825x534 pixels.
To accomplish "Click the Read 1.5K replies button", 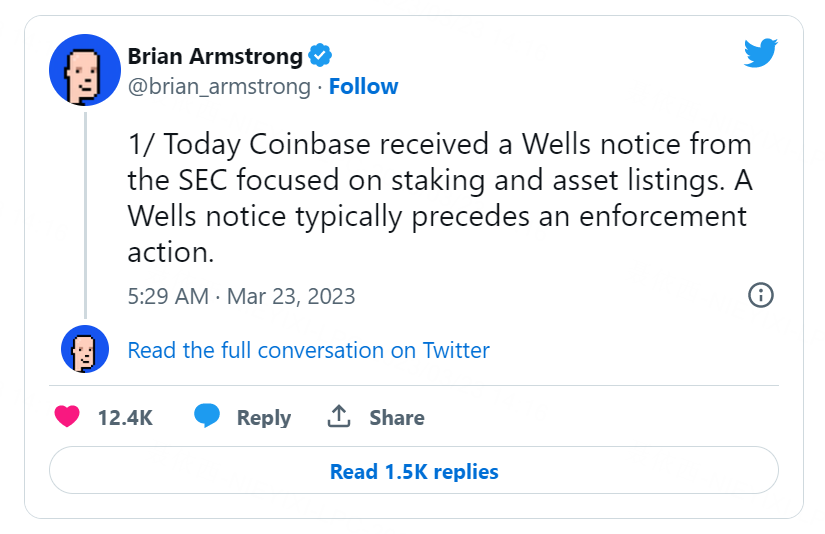I will pos(413,471).
